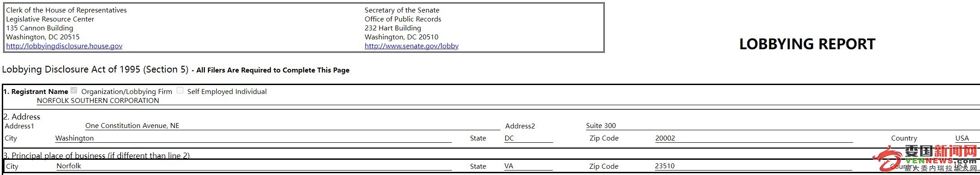The width and height of the screenshot is (980, 175).
Task: Click the Secretary of the Senate text
Action: [x=402, y=10]
